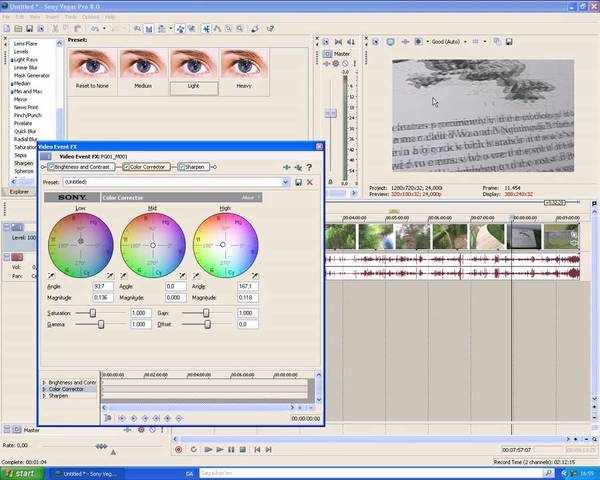Click the Undo arrow in the main toolbar

pyautogui.click(x=94, y=29)
